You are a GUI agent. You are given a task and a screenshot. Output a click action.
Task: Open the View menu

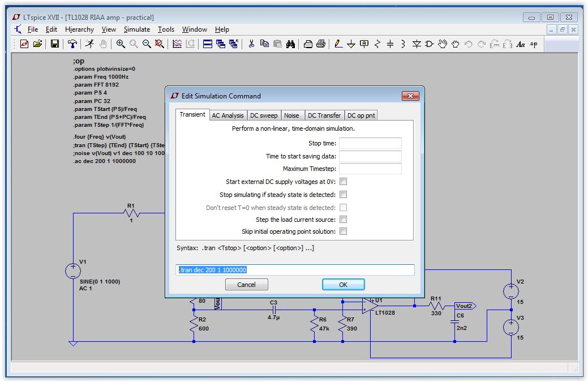[109, 29]
